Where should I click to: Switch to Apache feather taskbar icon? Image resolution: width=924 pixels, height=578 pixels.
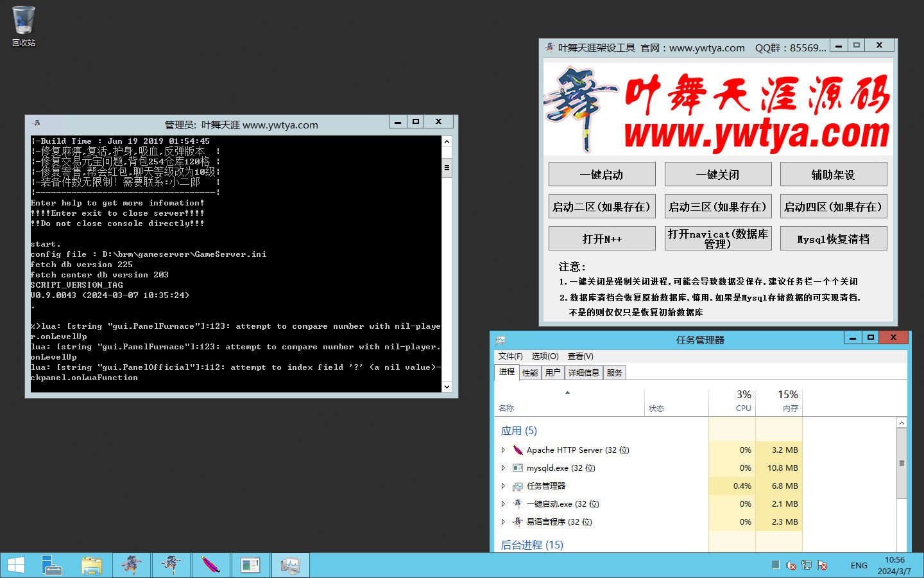[x=210, y=565]
